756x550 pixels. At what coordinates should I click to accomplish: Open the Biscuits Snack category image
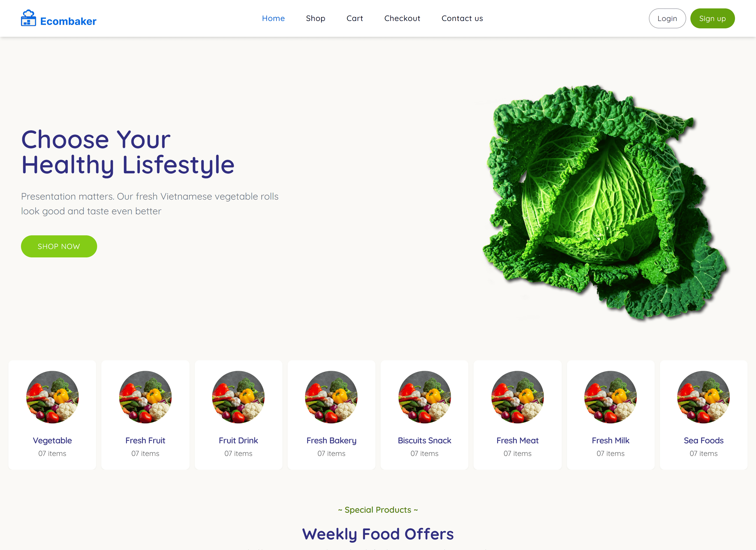pos(425,397)
